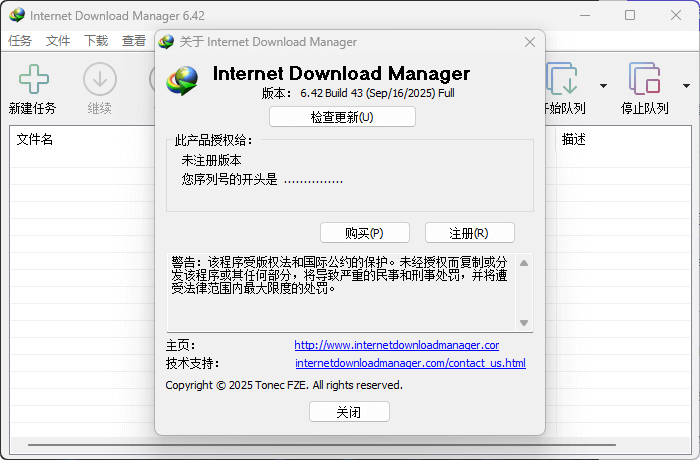Expand the 停止队列 dropdown arrow
700x460 pixels.
click(686, 86)
